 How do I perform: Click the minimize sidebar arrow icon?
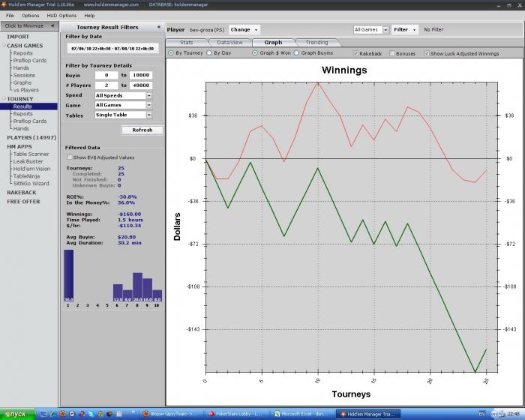click(54, 25)
